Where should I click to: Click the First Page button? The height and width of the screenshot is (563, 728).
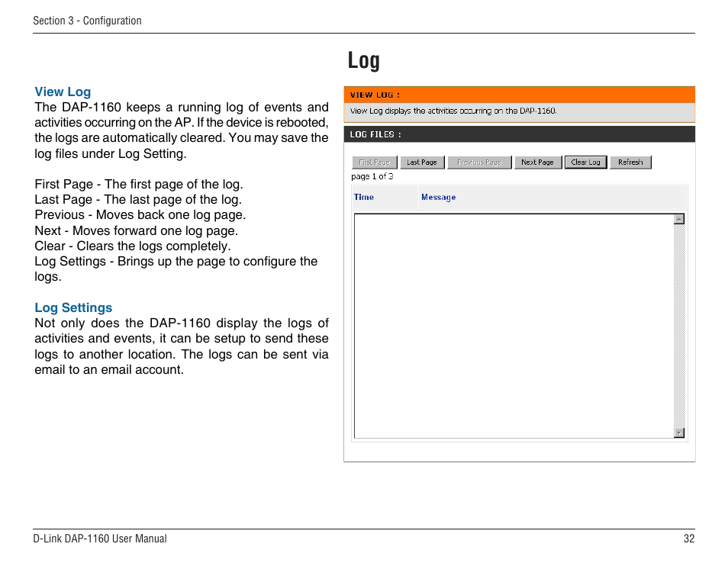click(x=374, y=162)
